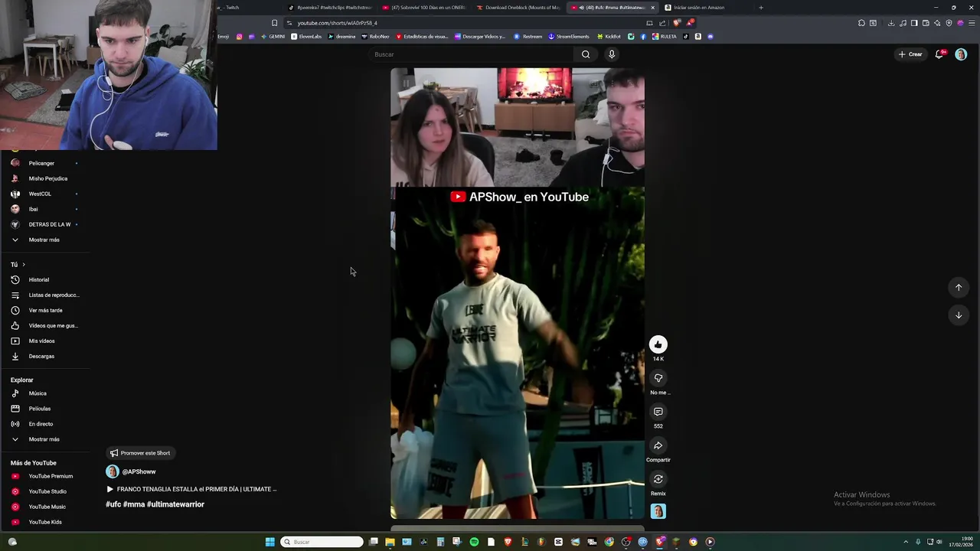Viewport: 980px width, 551px height.
Task: Show hidden tray icons chevron
Action: (x=906, y=542)
